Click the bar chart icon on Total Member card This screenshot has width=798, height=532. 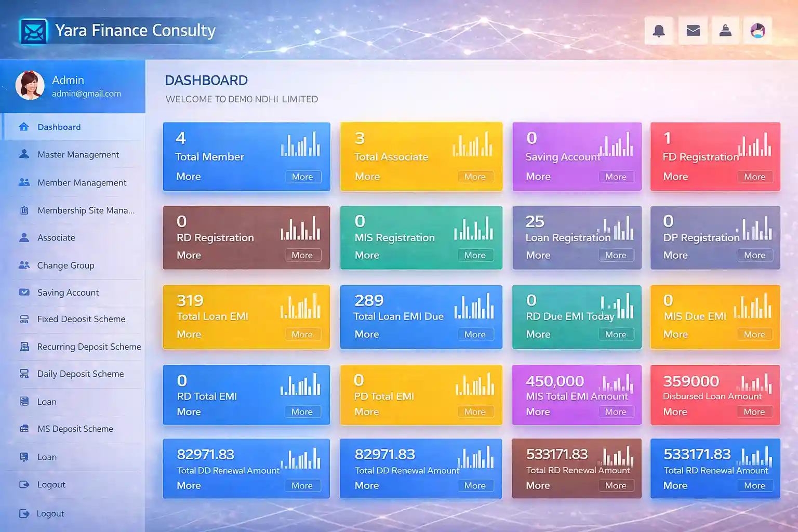pyautogui.click(x=300, y=144)
